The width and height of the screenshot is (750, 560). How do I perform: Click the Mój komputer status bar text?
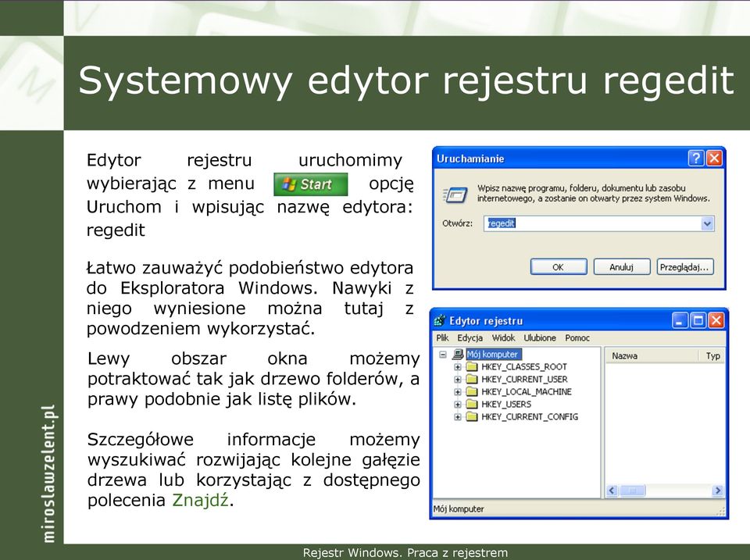pos(459,509)
